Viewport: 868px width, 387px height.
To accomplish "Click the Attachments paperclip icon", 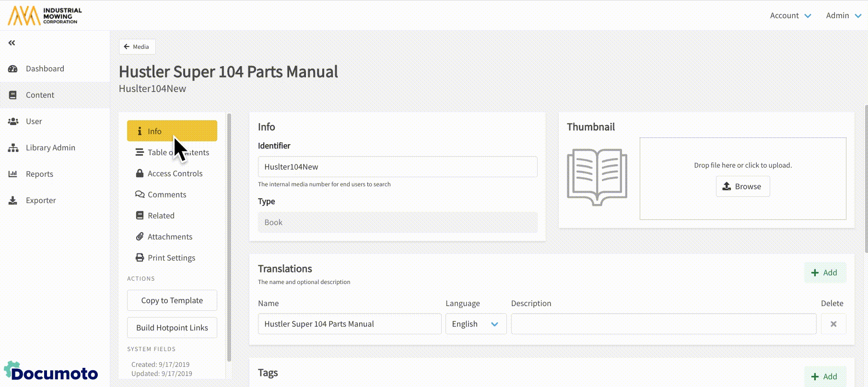I will click(x=140, y=237).
